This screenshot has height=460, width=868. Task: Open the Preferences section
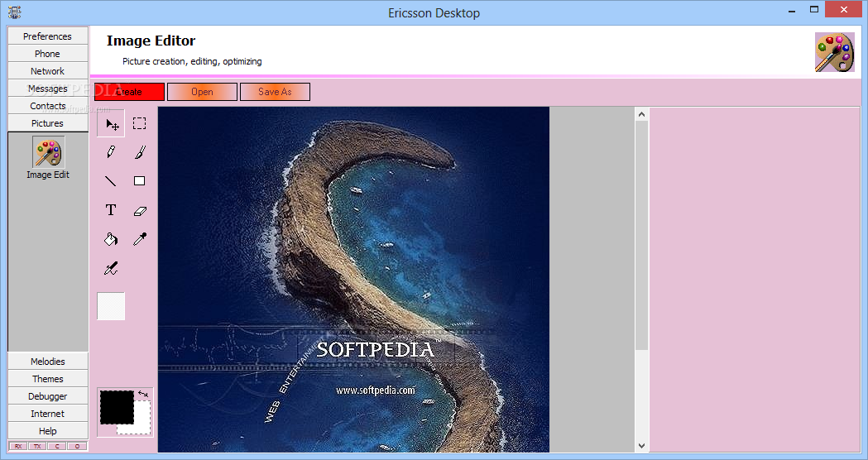pos(48,36)
